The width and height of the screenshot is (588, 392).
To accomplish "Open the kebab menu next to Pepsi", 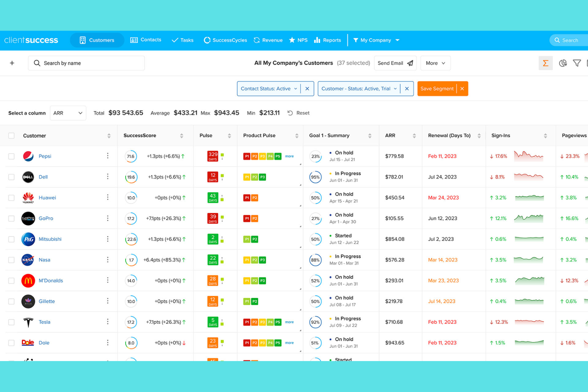I will point(108,156).
